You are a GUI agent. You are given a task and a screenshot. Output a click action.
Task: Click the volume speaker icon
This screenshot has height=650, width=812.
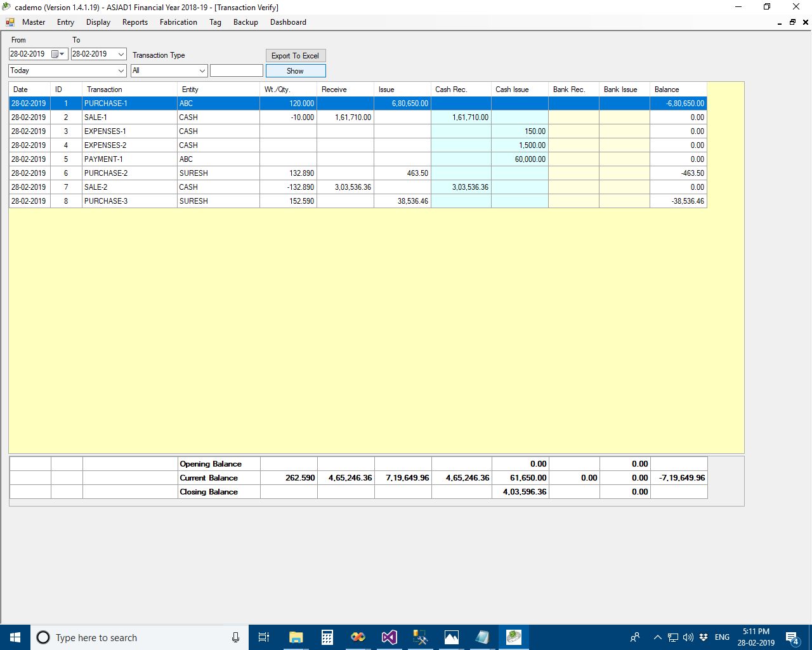[x=688, y=637]
